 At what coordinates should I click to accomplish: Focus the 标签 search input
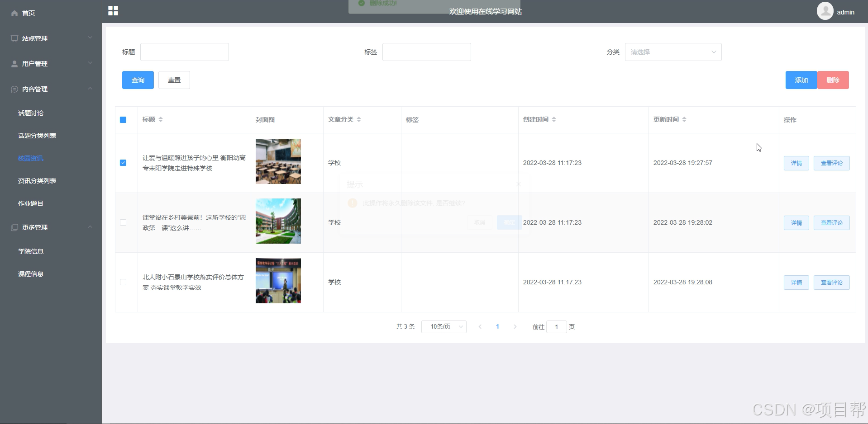pyautogui.click(x=427, y=52)
